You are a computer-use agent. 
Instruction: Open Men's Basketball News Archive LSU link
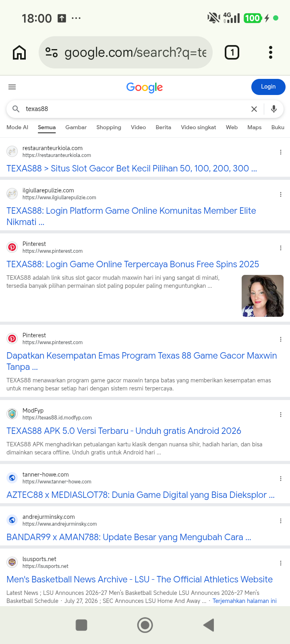coord(139,580)
